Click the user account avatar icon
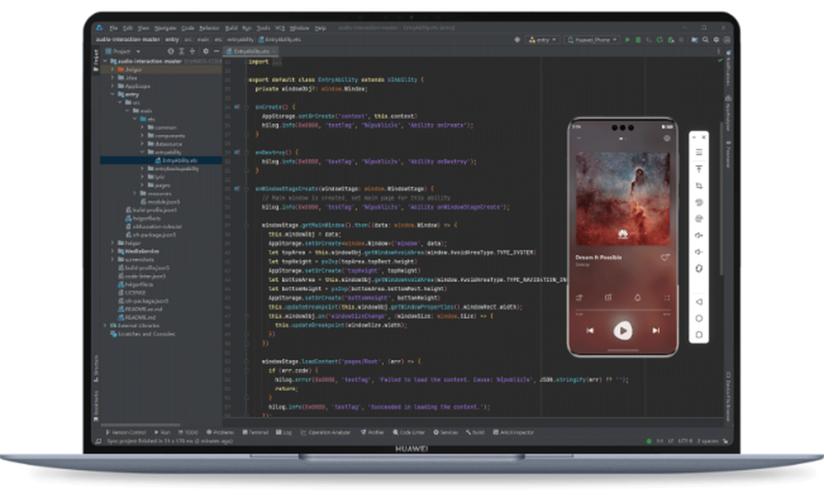The width and height of the screenshot is (824, 504). pyautogui.click(x=727, y=40)
